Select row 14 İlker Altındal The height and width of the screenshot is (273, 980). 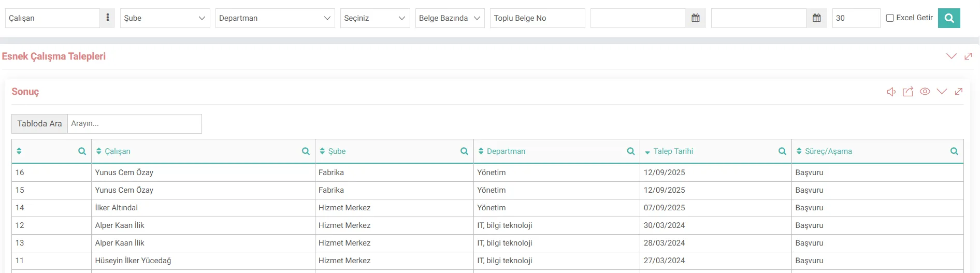pyautogui.click(x=117, y=208)
